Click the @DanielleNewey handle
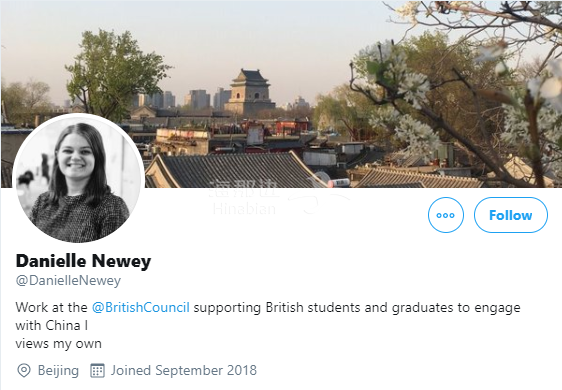The width and height of the screenshot is (562, 390). tap(68, 280)
